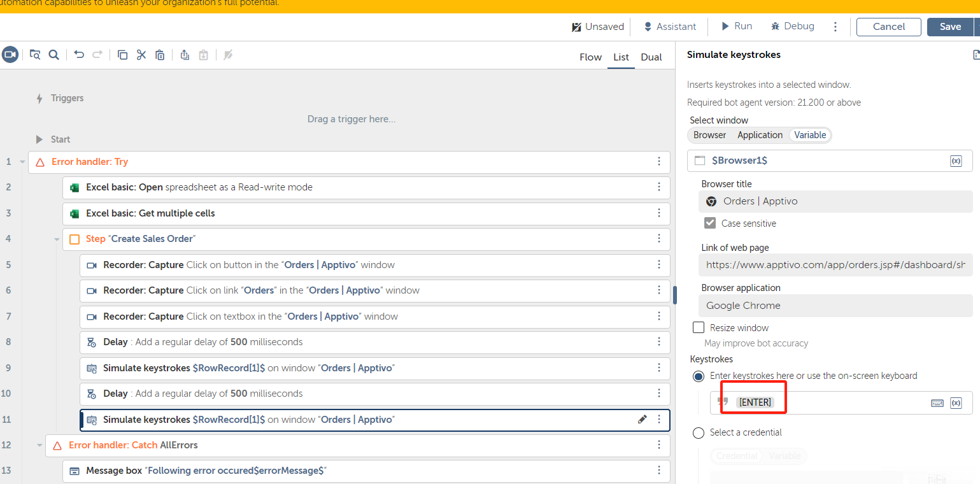Collapse the Create Sales Order step
Viewport: 980px width, 484px height.
(57, 239)
